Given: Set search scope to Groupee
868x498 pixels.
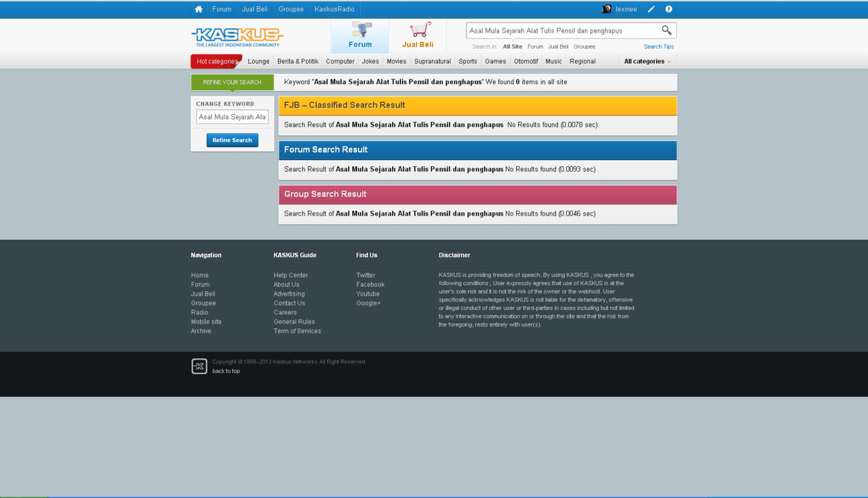Looking at the screenshot, I should [x=585, y=47].
